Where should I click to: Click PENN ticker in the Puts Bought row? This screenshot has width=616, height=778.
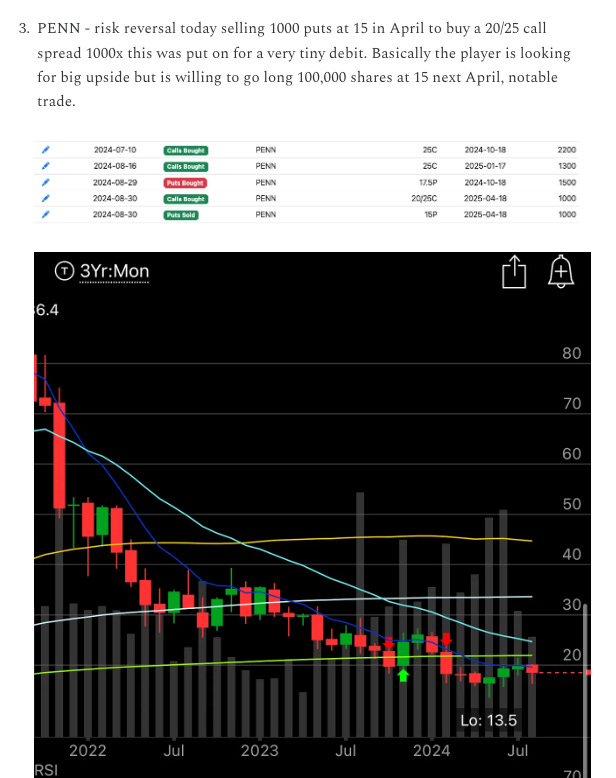coord(266,183)
